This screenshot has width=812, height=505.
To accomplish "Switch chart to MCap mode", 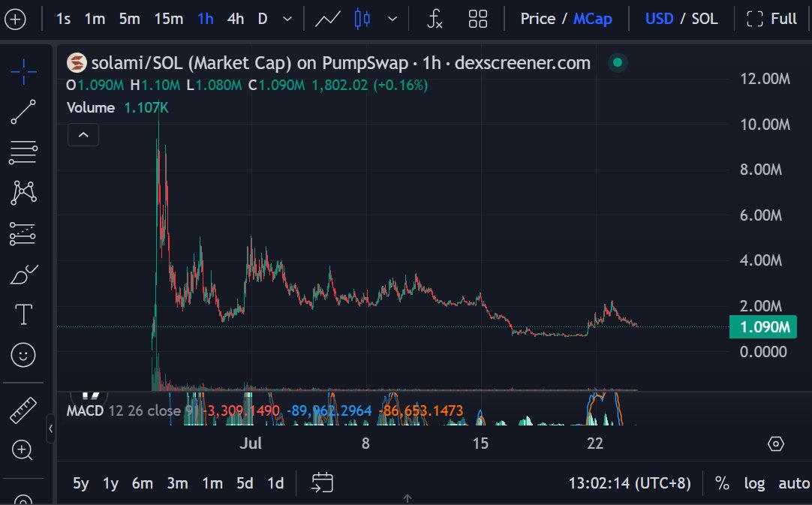I will [592, 20].
